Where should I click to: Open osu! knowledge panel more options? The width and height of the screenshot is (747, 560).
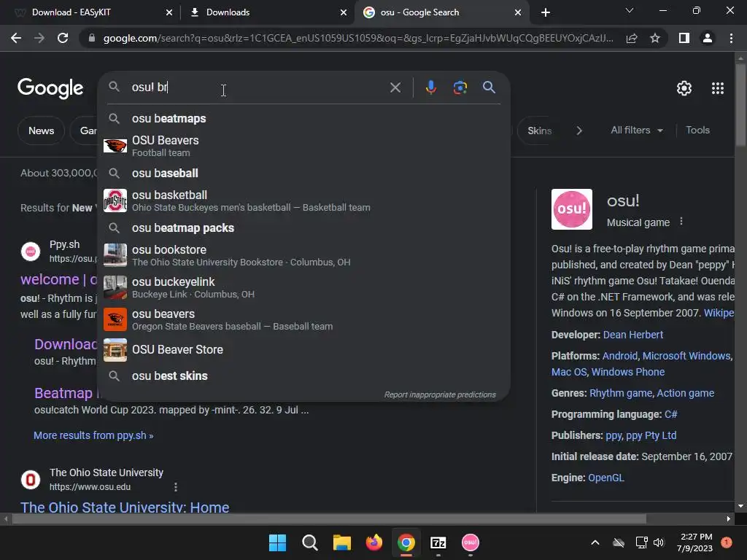tap(681, 222)
